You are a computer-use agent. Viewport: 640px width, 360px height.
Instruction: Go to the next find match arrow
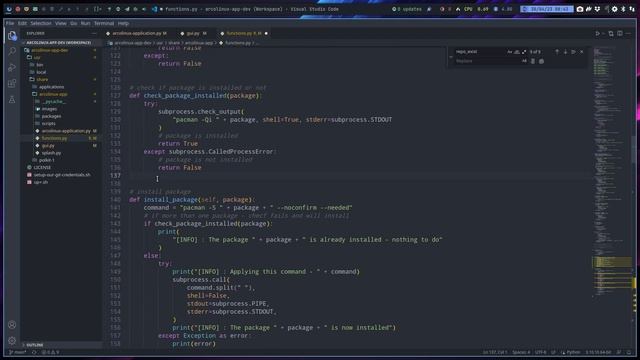565,52
